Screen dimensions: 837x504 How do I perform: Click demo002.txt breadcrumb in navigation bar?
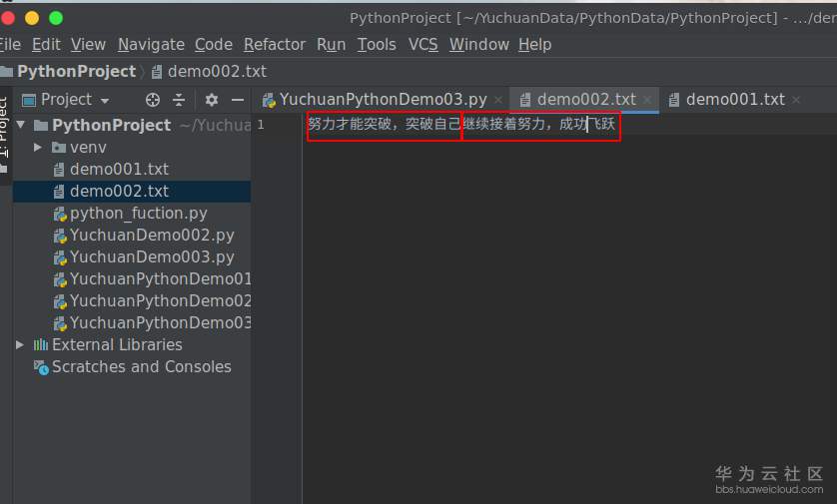217,72
